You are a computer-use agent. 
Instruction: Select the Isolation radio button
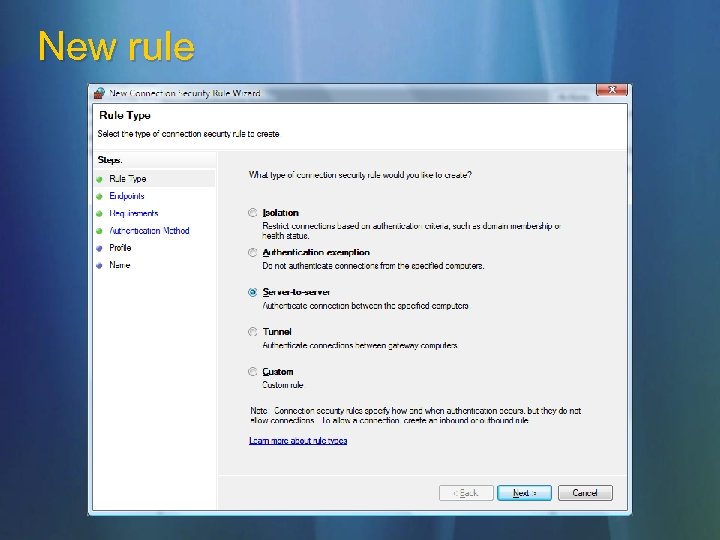[x=253, y=213]
